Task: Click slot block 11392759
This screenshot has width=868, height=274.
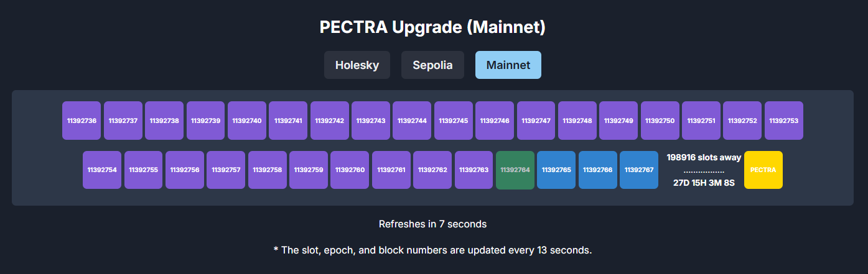Action: [x=309, y=170]
